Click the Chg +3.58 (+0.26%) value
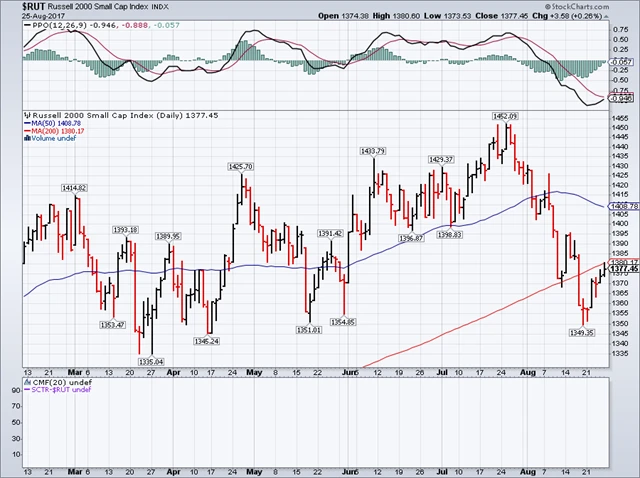Image resolution: width=640 pixels, height=478 pixels. [567, 16]
